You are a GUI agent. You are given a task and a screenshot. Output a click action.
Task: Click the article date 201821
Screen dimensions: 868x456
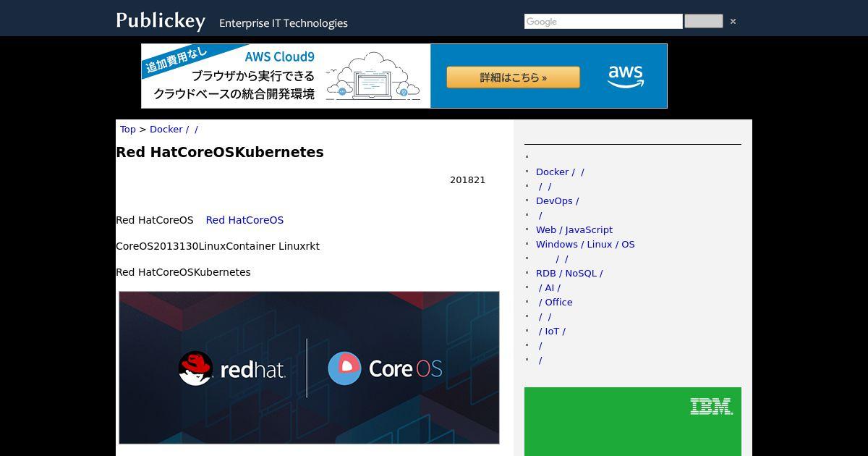tap(467, 180)
